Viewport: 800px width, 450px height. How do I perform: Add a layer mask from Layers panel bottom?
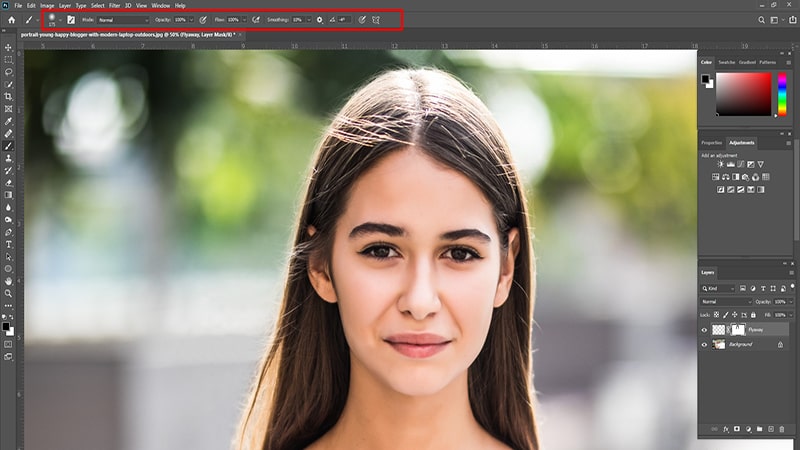(x=737, y=429)
